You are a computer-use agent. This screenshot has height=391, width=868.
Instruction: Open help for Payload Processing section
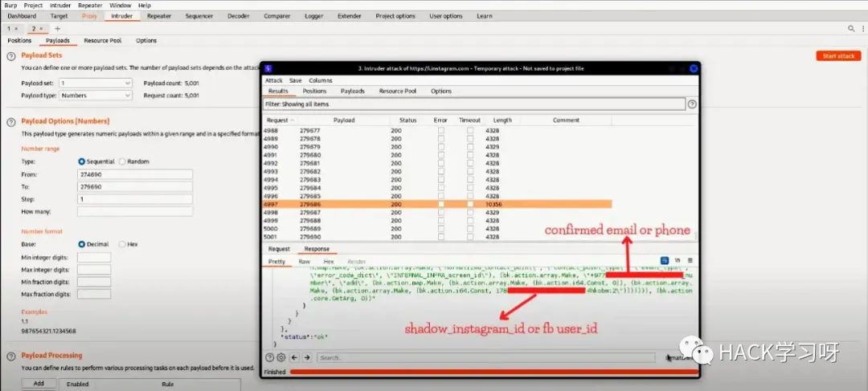12,356
